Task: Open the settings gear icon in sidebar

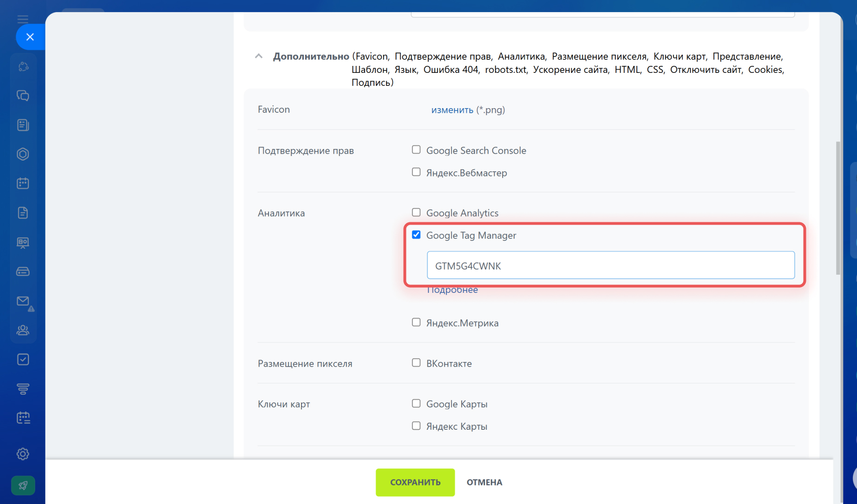Action: tap(23, 454)
